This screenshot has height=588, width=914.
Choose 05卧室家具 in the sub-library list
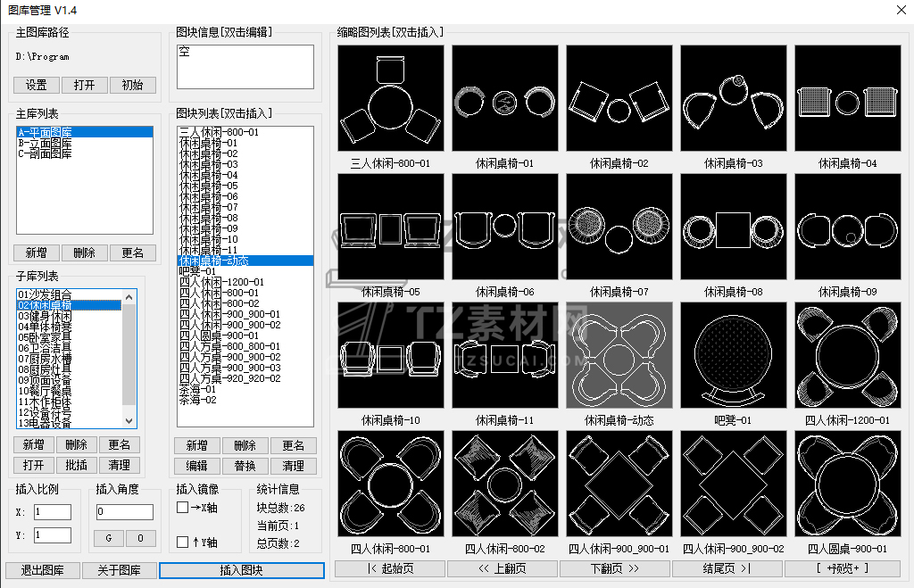click(x=45, y=337)
